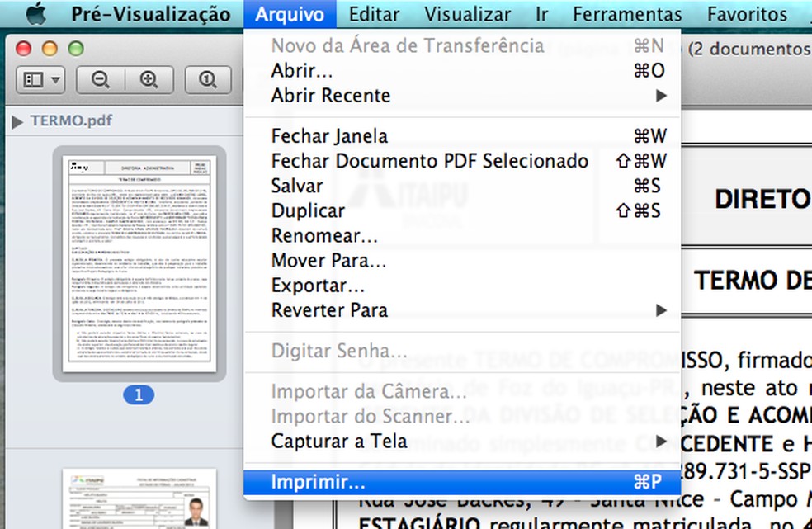The width and height of the screenshot is (812, 529).
Task: Click the zoom in magnifier icon
Action: (149, 80)
